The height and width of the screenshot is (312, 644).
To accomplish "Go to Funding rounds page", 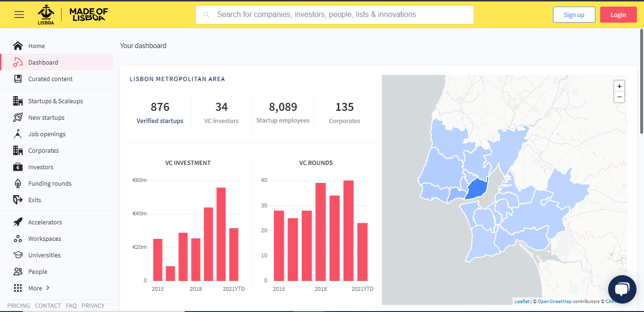I will (50, 184).
